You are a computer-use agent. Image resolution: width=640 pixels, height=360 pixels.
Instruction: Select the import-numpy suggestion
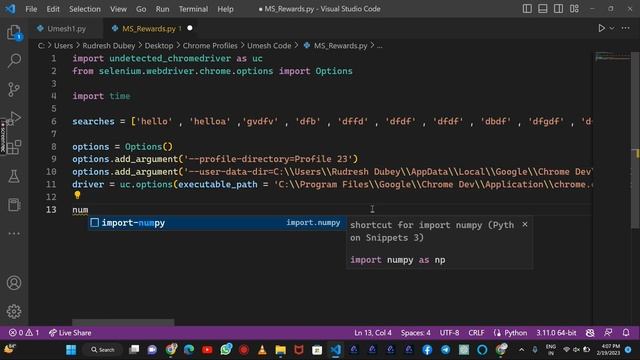(217, 223)
